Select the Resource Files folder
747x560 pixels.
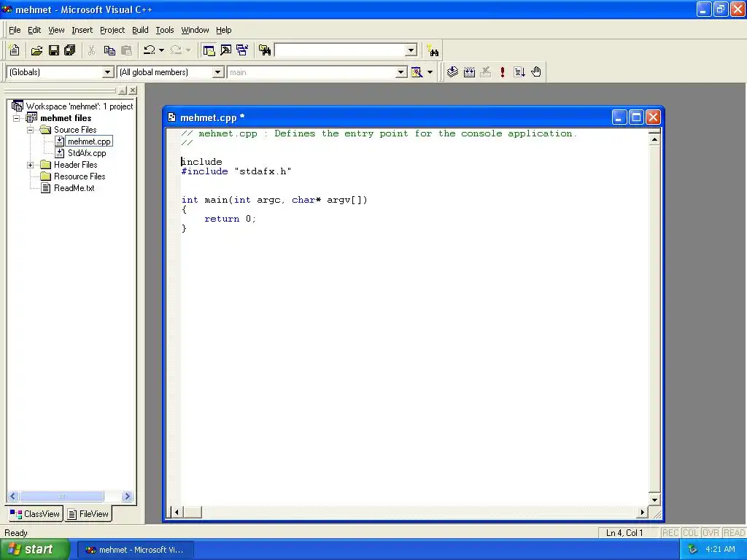(80, 176)
